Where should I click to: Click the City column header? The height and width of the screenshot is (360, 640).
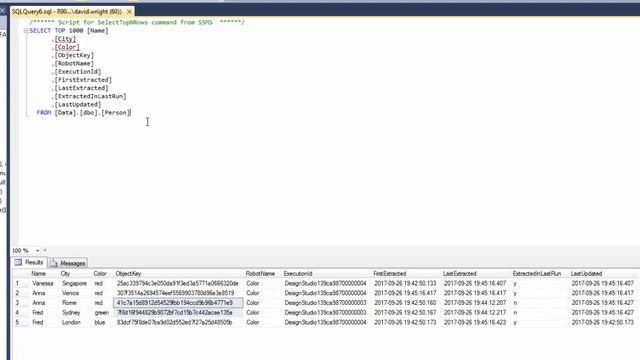click(65, 273)
